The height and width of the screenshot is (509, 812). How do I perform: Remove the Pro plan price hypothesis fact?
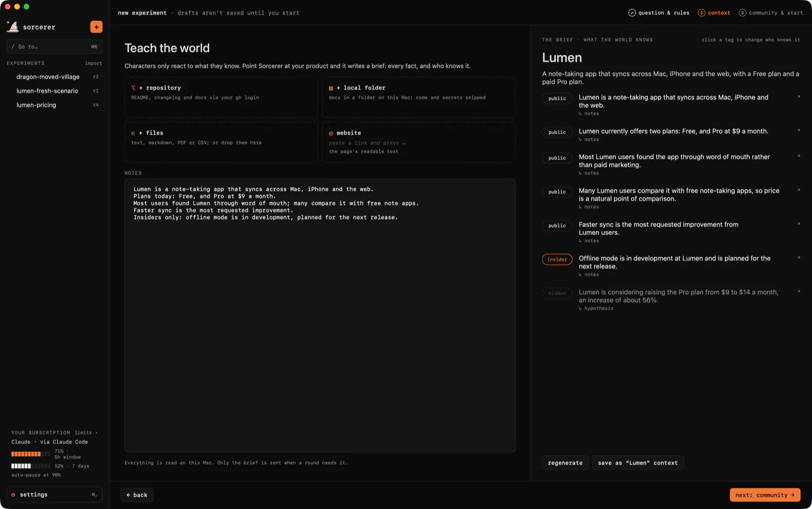(x=799, y=291)
